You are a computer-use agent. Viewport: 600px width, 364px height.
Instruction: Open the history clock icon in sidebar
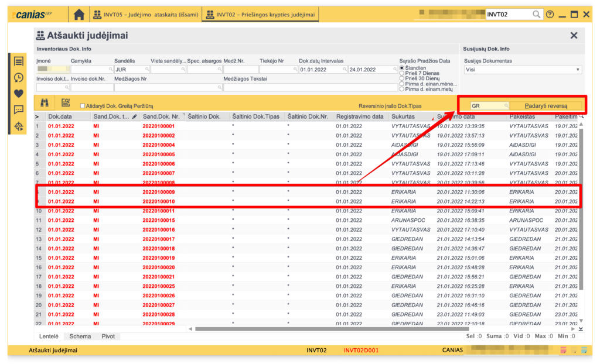click(x=19, y=77)
